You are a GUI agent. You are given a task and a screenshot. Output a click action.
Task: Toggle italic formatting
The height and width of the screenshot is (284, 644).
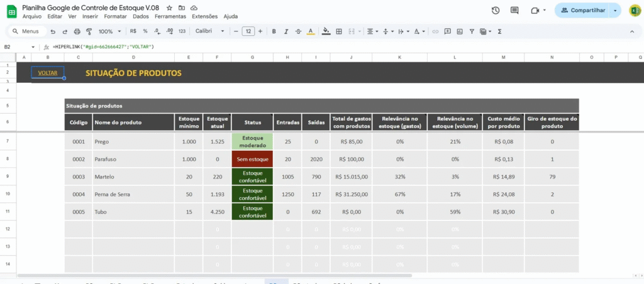click(x=286, y=31)
